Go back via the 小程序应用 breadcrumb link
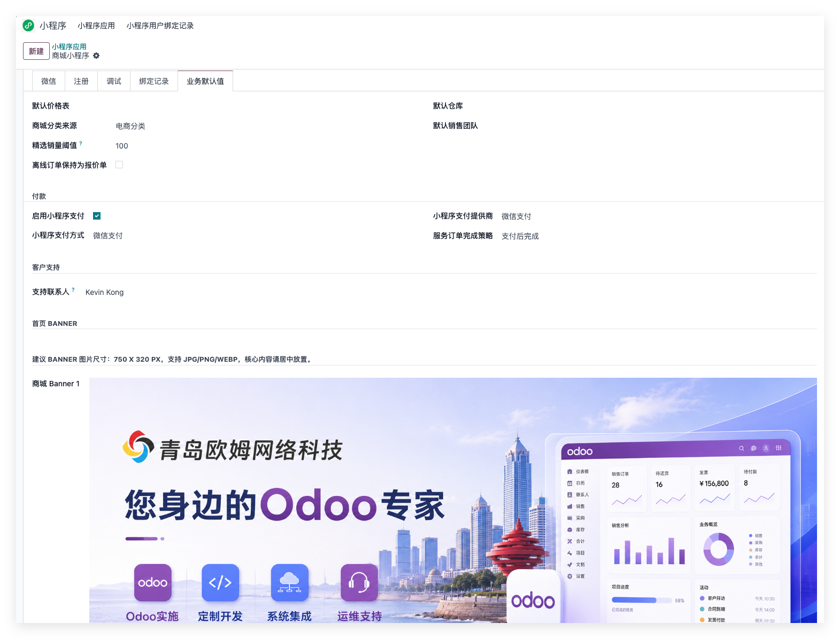The height and width of the screenshot is (639, 840). click(69, 46)
